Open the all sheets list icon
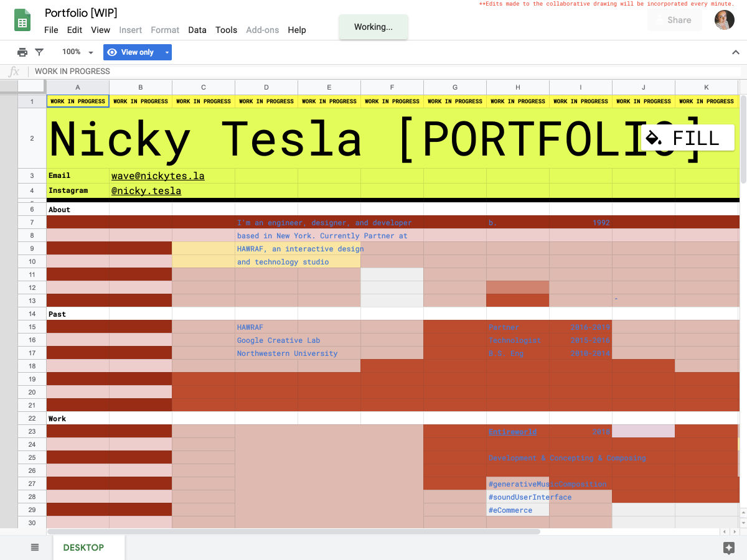Screen dimensions: 747x560 click(x=35, y=548)
